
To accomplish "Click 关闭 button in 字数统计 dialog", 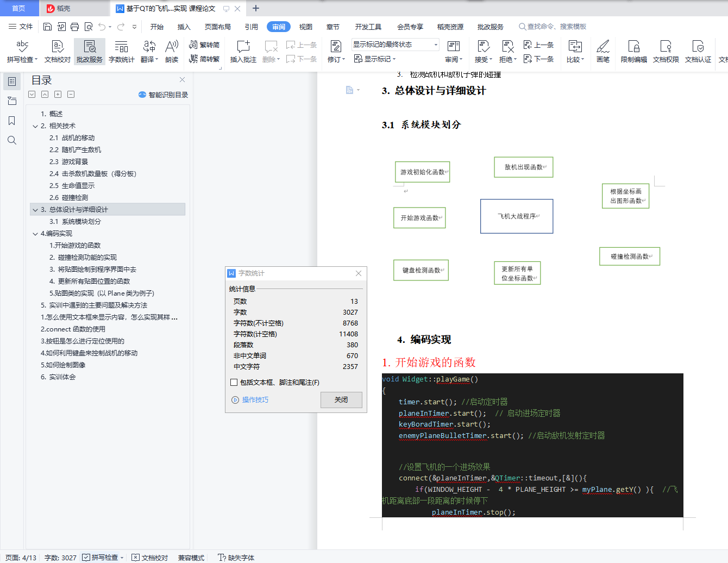I will click(x=341, y=400).
